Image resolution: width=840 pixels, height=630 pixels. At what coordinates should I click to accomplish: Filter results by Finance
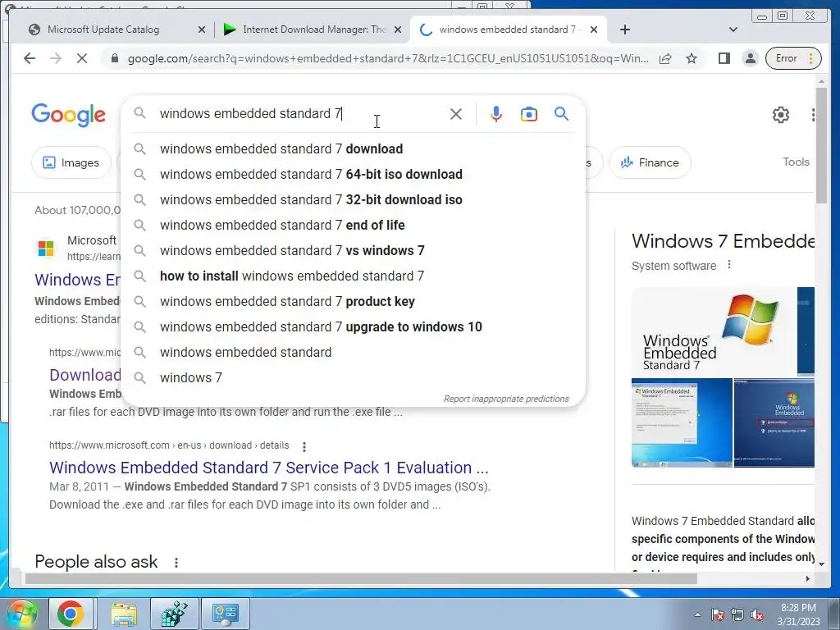coord(650,162)
